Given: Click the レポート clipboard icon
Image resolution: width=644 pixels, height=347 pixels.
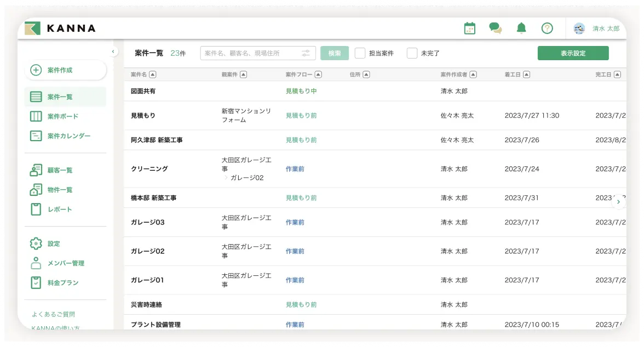Looking at the screenshot, I should (36, 210).
